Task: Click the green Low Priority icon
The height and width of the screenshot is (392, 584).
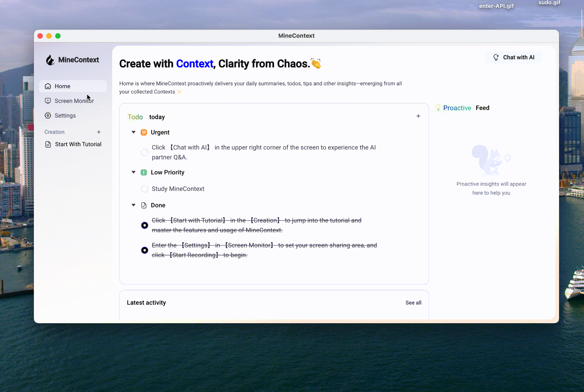Action: (144, 172)
